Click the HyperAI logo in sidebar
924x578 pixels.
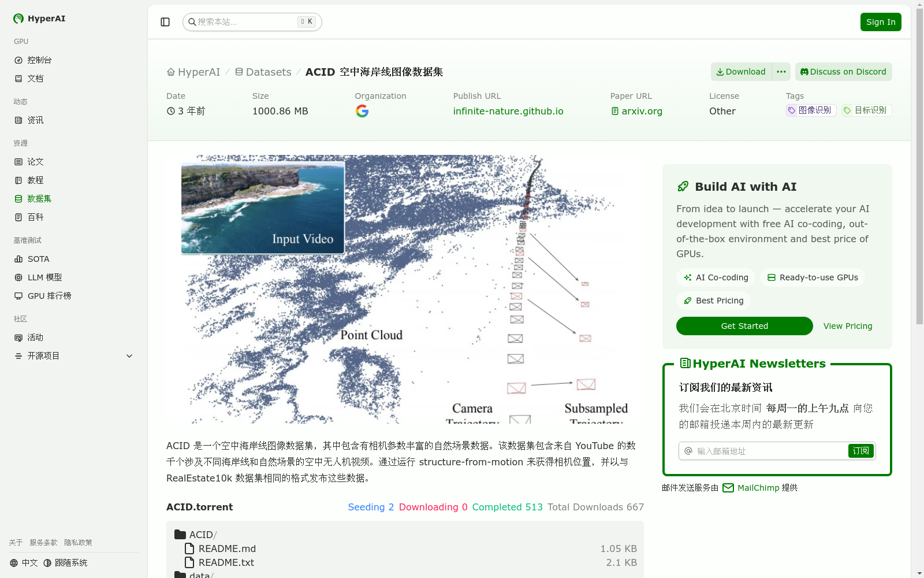[x=39, y=18]
